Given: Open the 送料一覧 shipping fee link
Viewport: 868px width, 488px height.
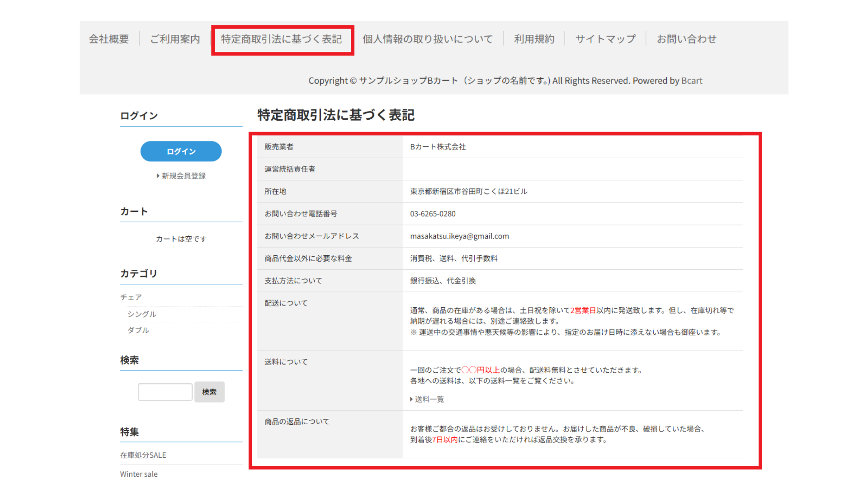Looking at the screenshot, I should pos(429,399).
